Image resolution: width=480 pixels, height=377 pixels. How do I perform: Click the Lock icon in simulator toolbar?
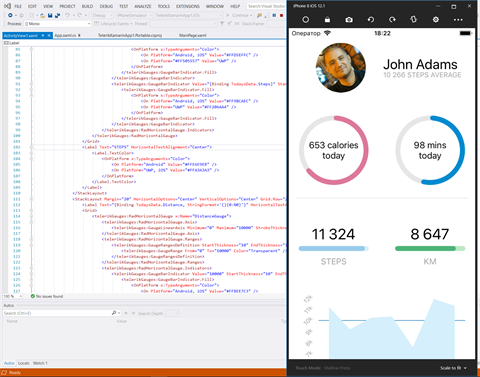pyautogui.click(x=327, y=20)
